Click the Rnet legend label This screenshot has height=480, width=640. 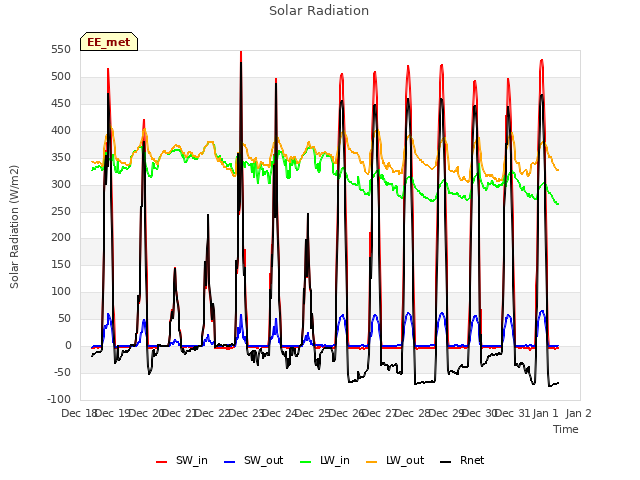(472, 460)
